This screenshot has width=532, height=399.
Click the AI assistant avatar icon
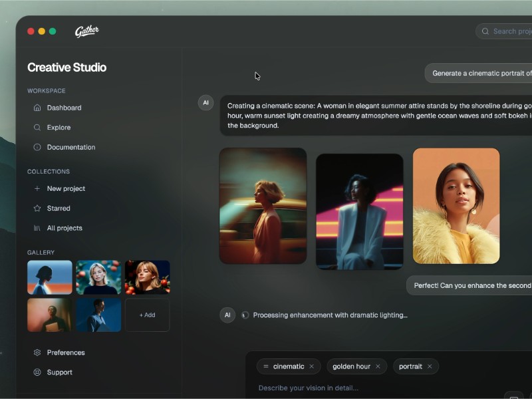205,102
